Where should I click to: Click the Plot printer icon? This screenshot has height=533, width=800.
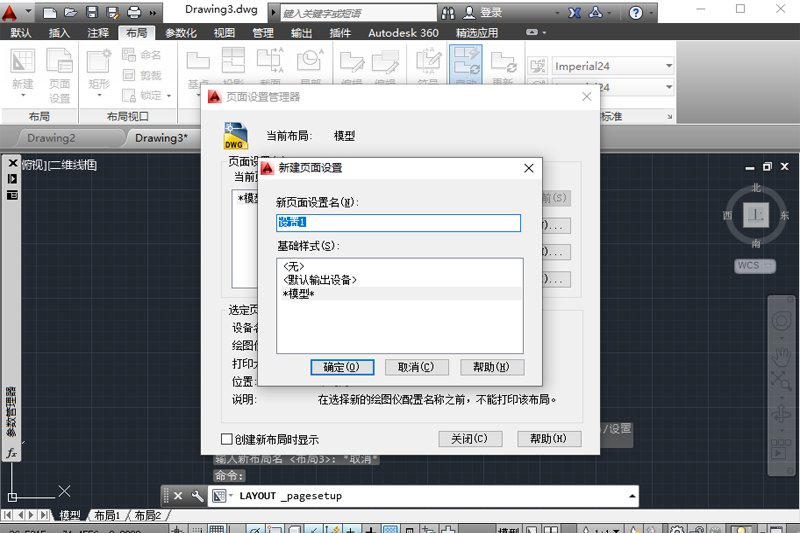tap(134, 13)
